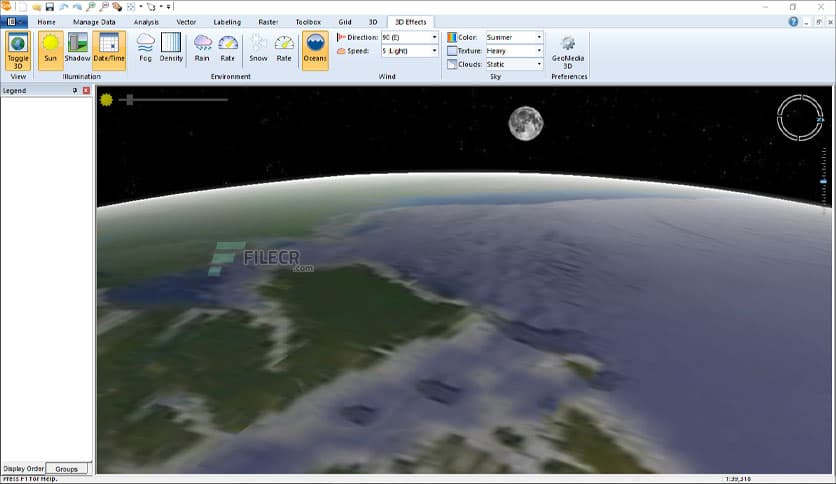The width and height of the screenshot is (836, 484).
Task: Expand the wind Direction dropdown
Action: coord(435,37)
